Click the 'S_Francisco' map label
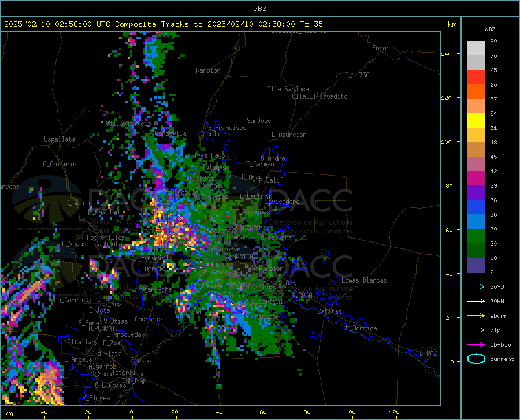Screen dimensions: 520x420 [x=227, y=128]
